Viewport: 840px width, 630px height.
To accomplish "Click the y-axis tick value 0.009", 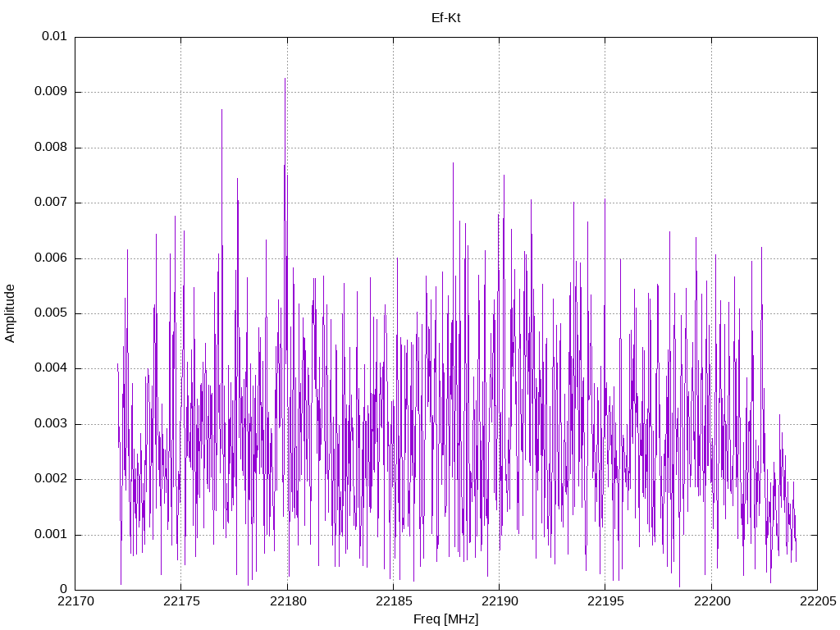I will tap(51, 92).
